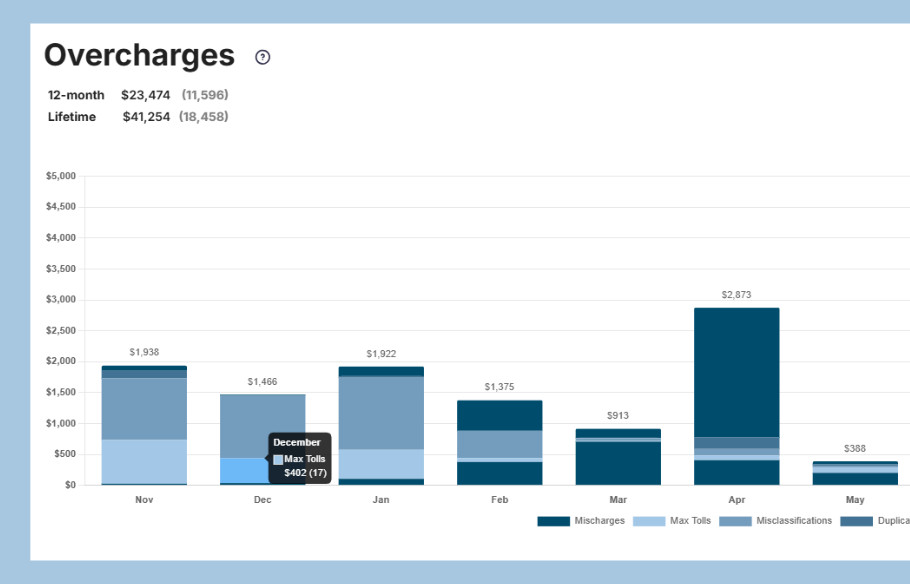Select the highlighted December Max Tolls segment
This screenshot has height=584, width=910.
240,470
